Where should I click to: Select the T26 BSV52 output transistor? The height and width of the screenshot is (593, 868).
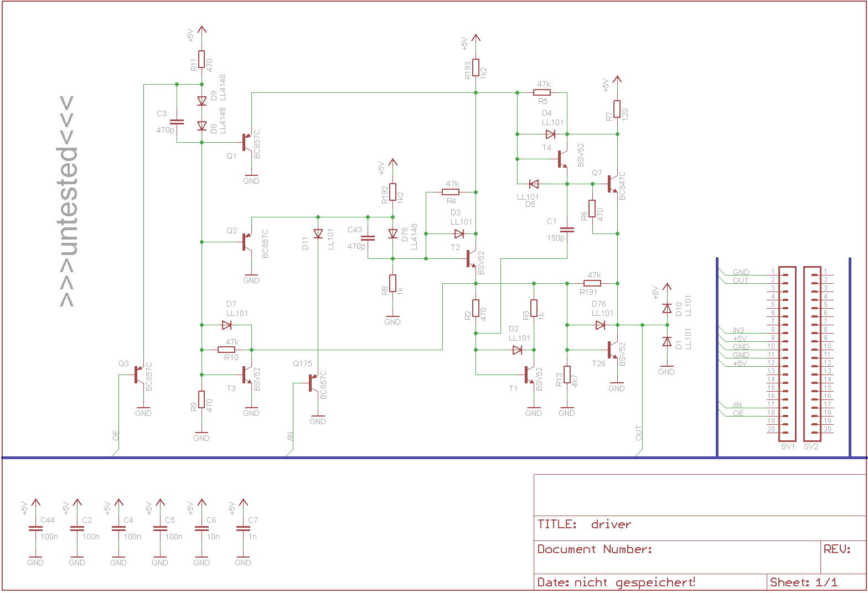613,350
